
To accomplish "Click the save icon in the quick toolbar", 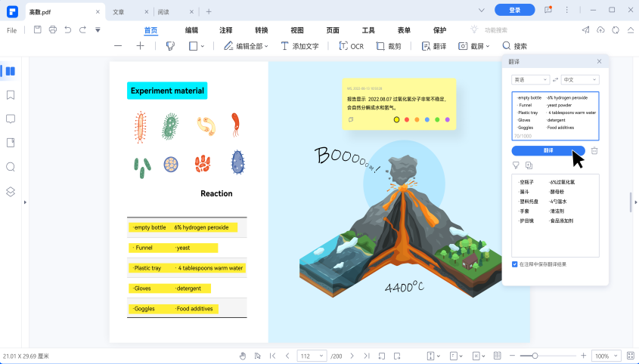I will 38,29.
